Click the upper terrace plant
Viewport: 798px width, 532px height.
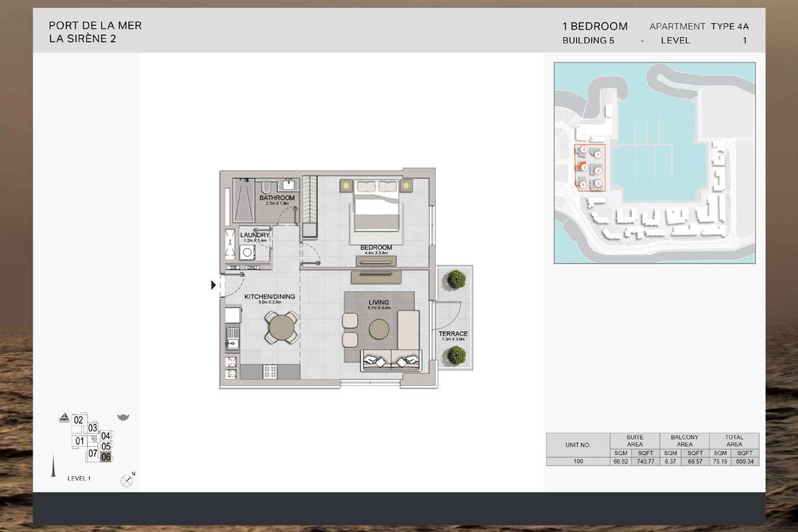(x=456, y=278)
